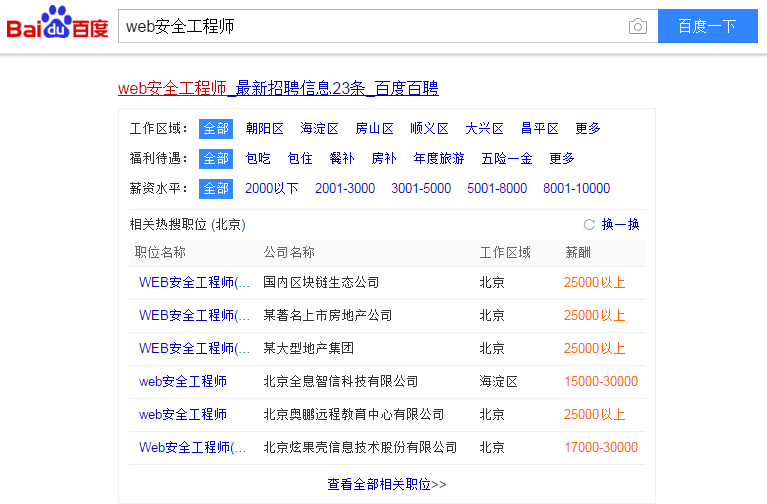
Task: Open Web安全工程师 job at 北京炫果壳信息技术股份有限公司
Action: 192,447
